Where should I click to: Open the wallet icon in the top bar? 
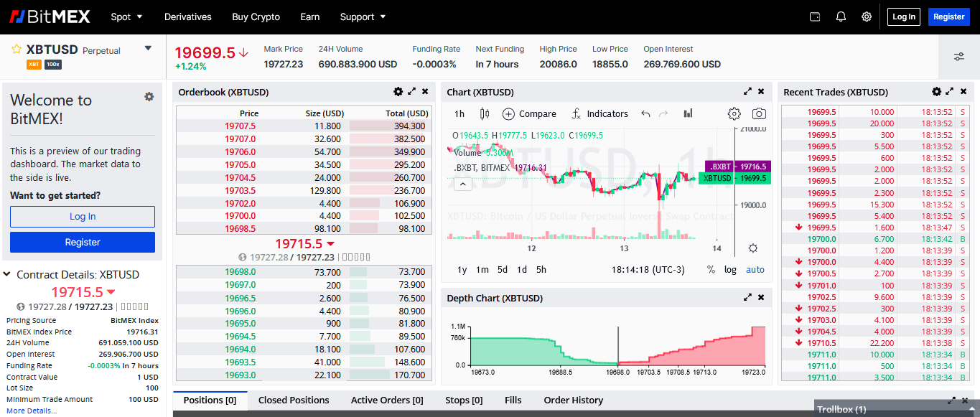click(814, 16)
